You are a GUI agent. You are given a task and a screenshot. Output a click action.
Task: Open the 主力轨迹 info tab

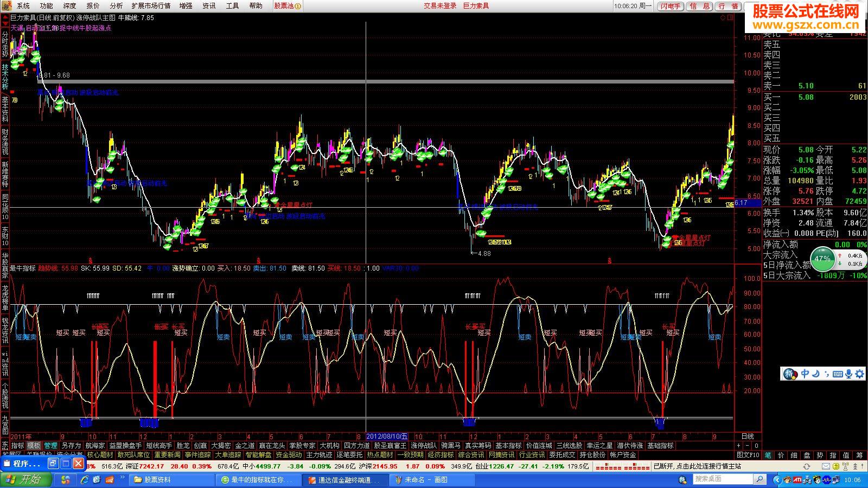pos(319,455)
